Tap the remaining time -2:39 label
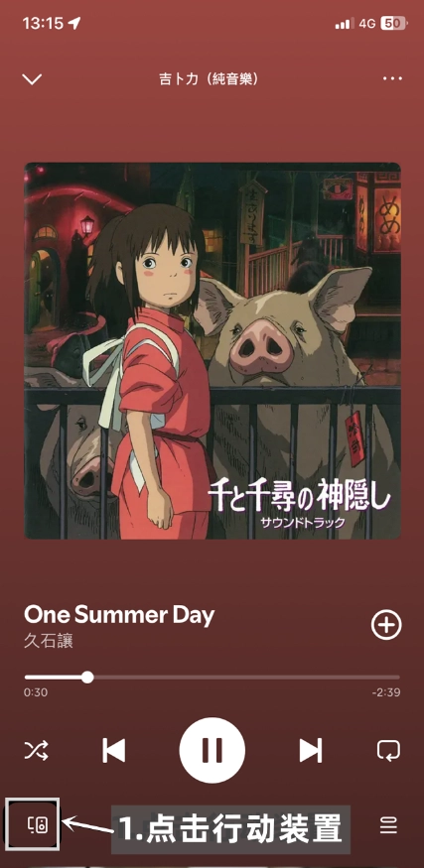Viewport: 424px width, 868px height. (387, 692)
